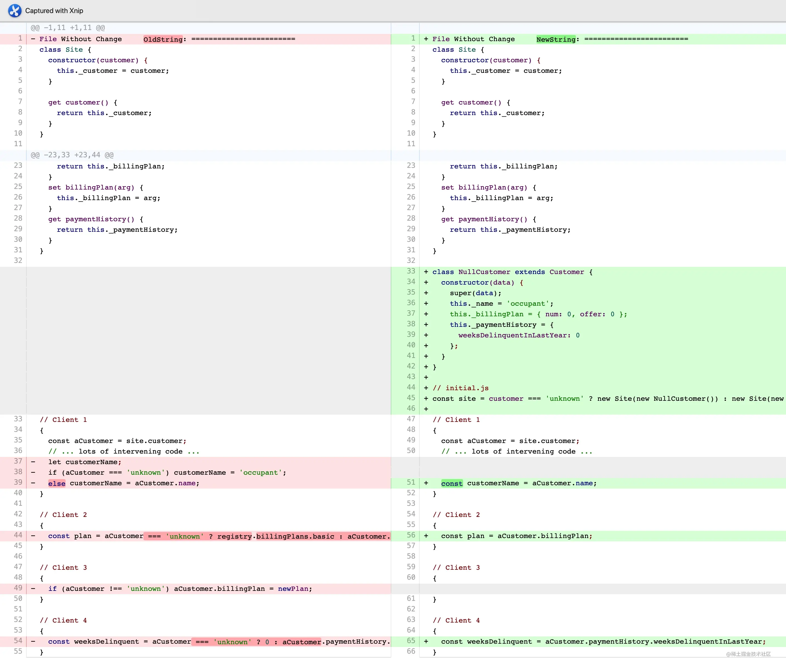Expand the hunk header '@@ -23,33 +23,44 @@'
Viewport: 786px width, 672px height.
pos(72,155)
